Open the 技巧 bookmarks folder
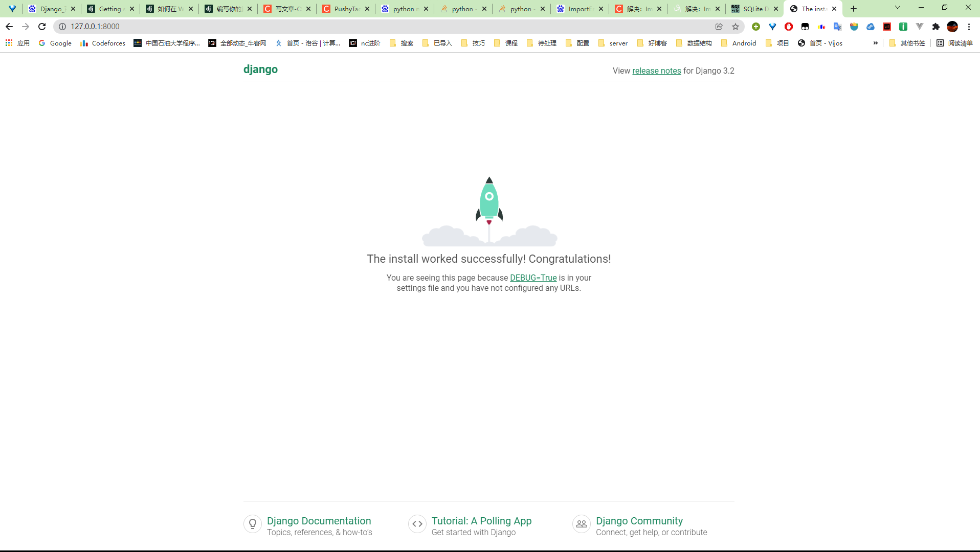This screenshot has width=980, height=552. pyautogui.click(x=473, y=43)
